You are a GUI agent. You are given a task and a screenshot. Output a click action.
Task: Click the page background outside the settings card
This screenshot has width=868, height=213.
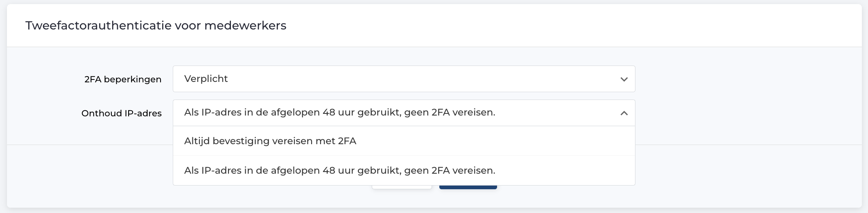pyautogui.click(x=865, y=106)
